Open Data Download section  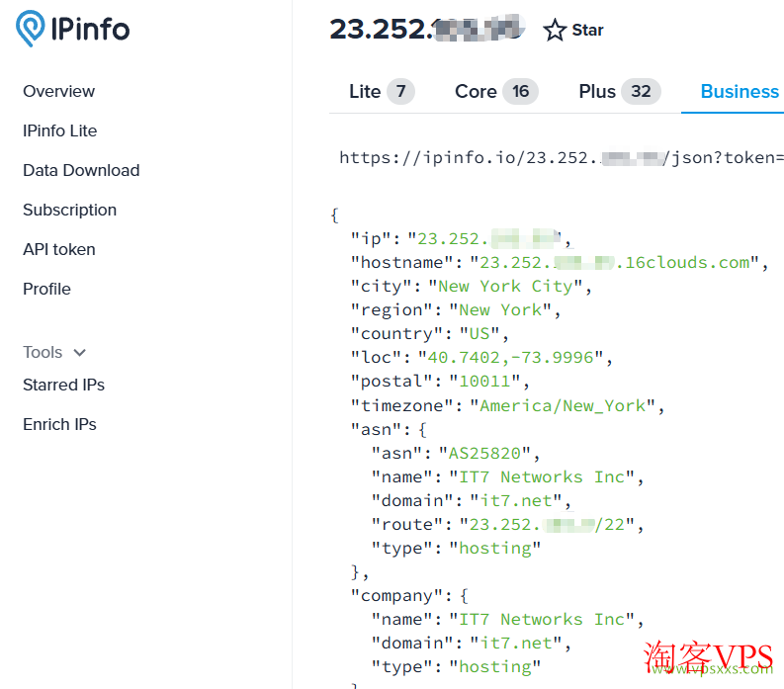click(81, 170)
